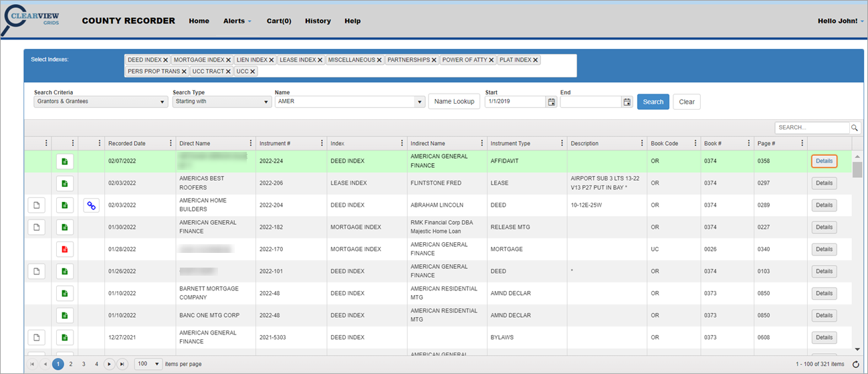Open the Start date calendar picker
Screen dimensions: 868x374
(552, 102)
